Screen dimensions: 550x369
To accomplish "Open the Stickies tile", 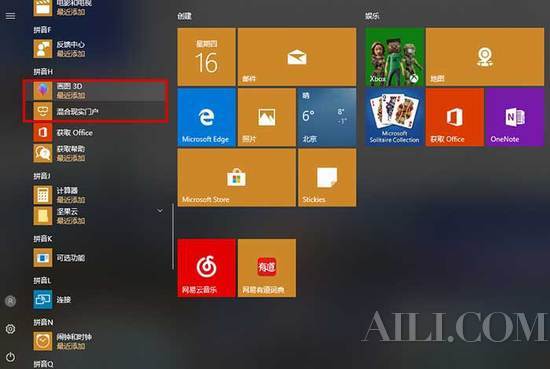I will click(327, 177).
